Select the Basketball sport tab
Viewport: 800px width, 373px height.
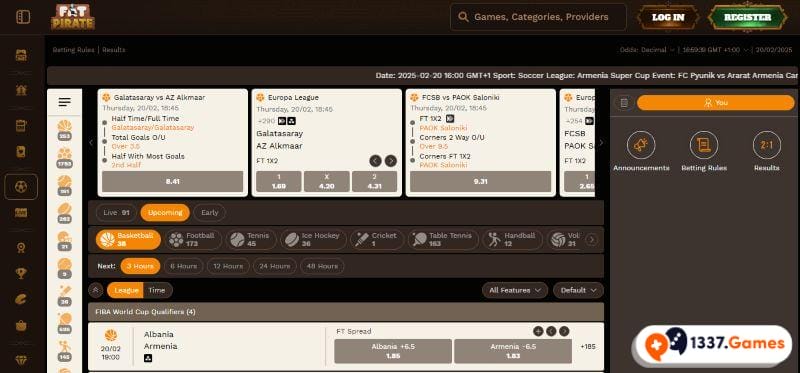point(128,239)
